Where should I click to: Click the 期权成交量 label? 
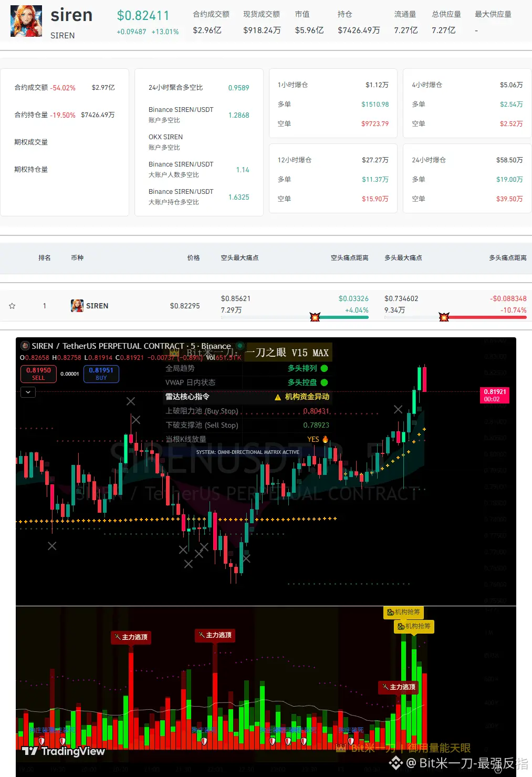[x=31, y=142]
